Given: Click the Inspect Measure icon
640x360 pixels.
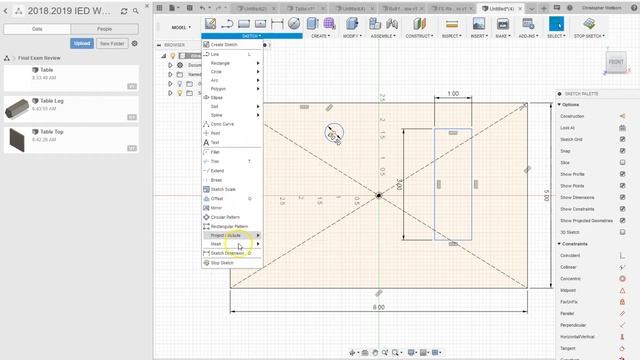Looking at the screenshot, I should (x=451, y=24).
